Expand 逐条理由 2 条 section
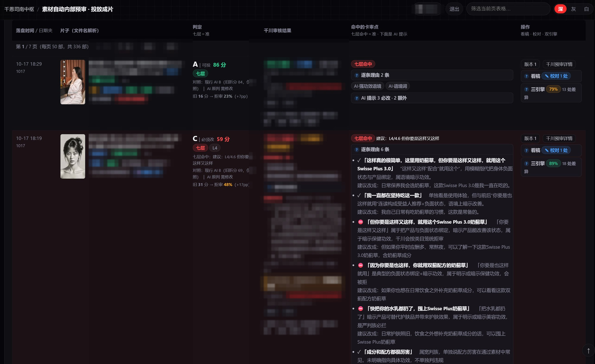The width and height of the screenshot is (595, 364). pyautogui.click(x=432, y=75)
